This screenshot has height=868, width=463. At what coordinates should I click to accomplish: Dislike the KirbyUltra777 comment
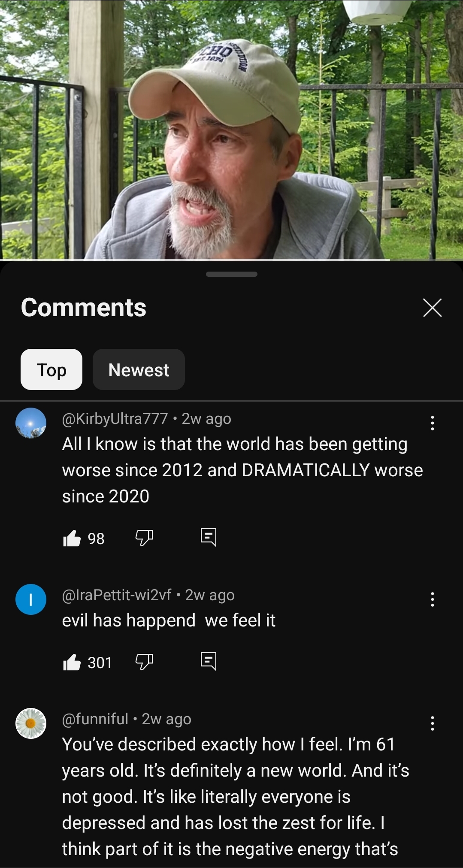[x=144, y=538]
